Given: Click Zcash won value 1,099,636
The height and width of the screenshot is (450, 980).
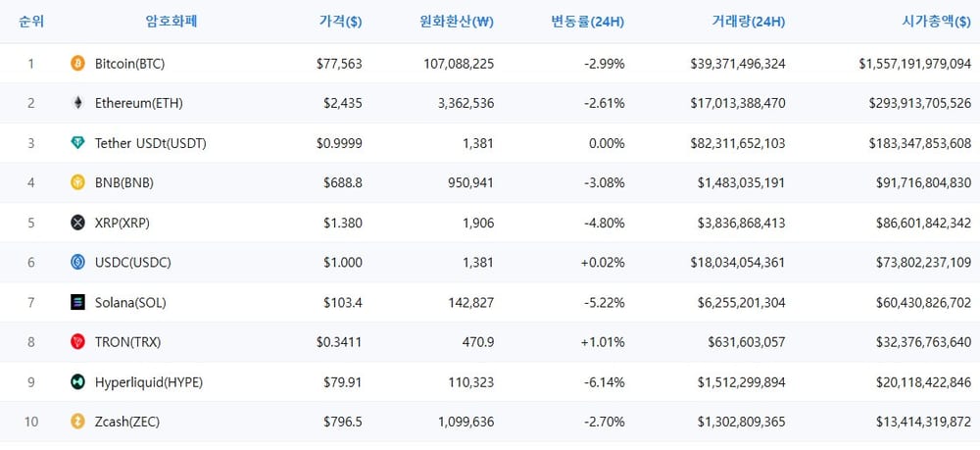Looking at the screenshot, I should click(x=465, y=422).
